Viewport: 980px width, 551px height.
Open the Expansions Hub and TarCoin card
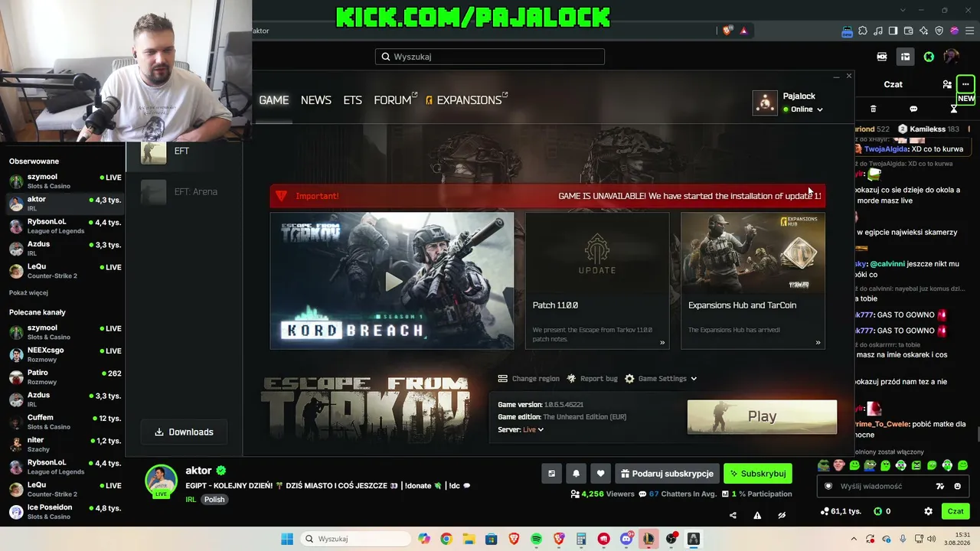click(x=753, y=281)
